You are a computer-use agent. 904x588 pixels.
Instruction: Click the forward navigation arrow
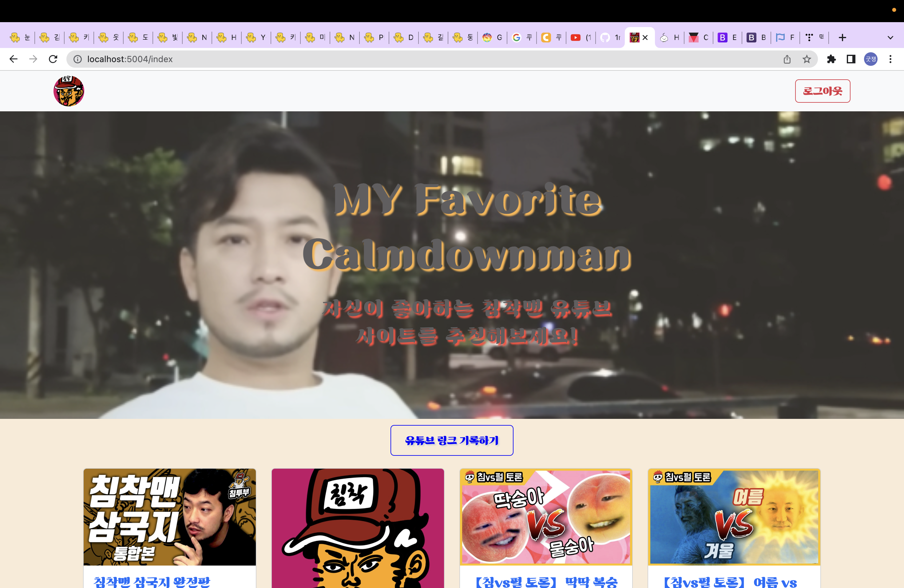point(34,59)
